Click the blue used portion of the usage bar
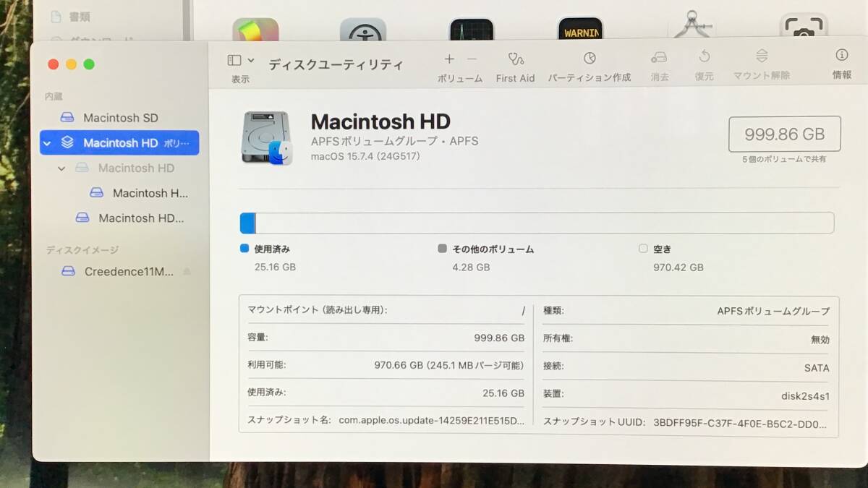Image resolution: width=868 pixels, height=488 pixels. click(x=247, y=223)
